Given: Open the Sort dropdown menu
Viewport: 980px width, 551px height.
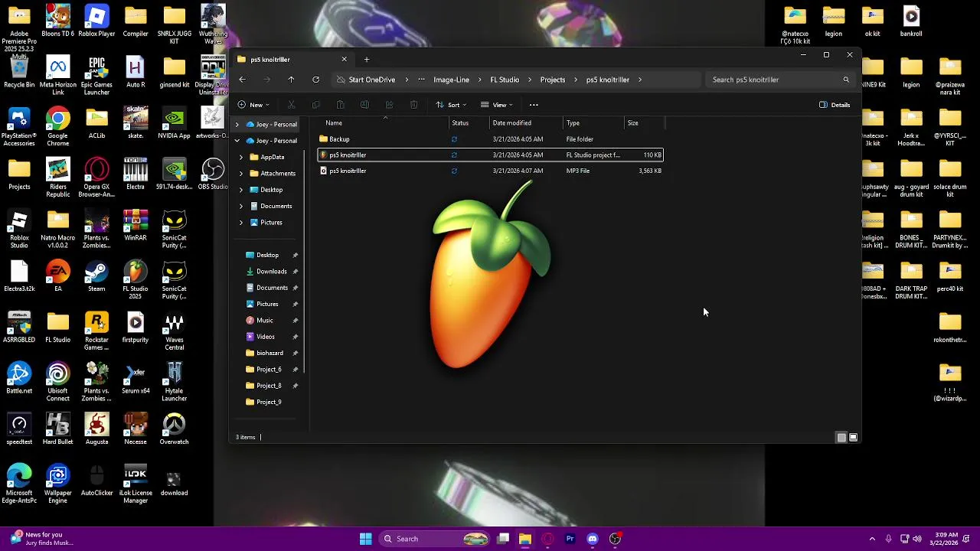Looking at the screenshot, I should click(x=451, y=105).
